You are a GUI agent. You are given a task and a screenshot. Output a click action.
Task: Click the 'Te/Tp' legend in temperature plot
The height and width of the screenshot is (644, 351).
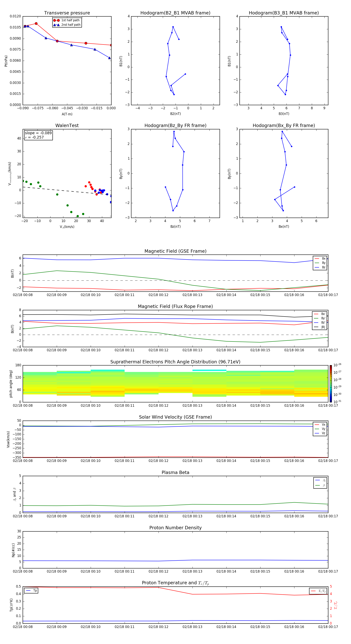point(318,591)
